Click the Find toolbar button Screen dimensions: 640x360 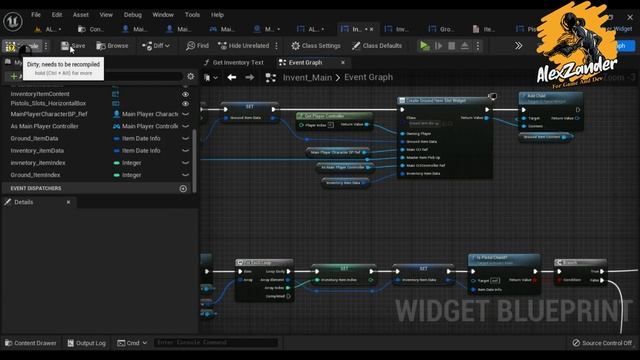(x=198, y=46)
